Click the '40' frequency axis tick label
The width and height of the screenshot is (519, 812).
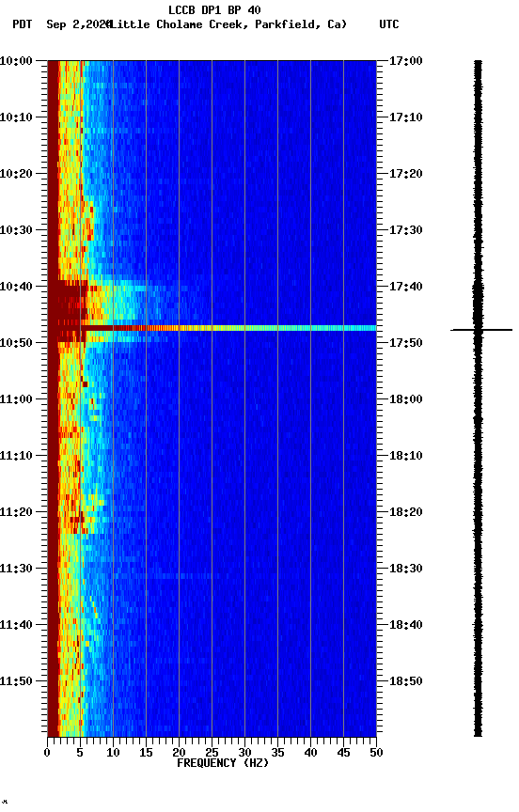[310, 753]
